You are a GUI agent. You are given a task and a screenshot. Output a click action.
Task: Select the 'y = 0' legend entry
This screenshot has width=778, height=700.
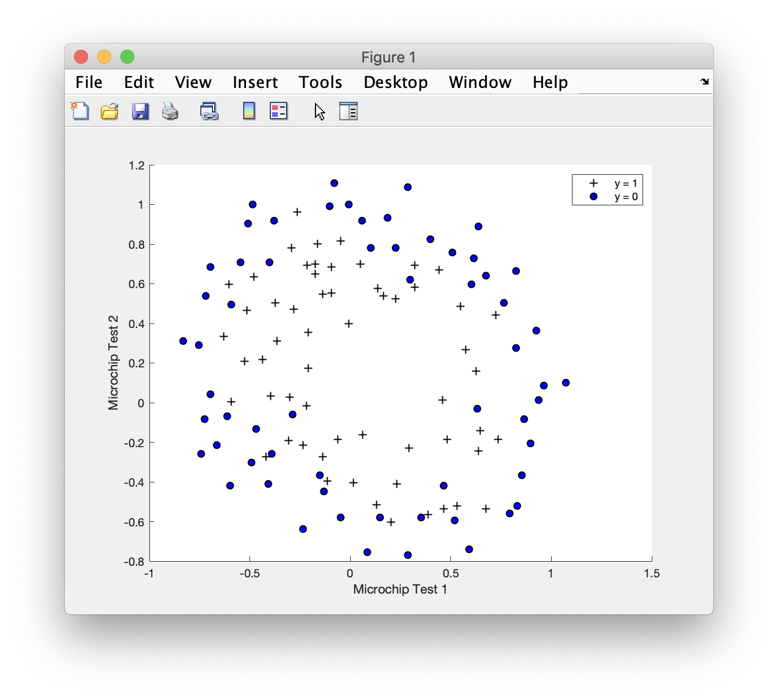(x=626, y=197)
